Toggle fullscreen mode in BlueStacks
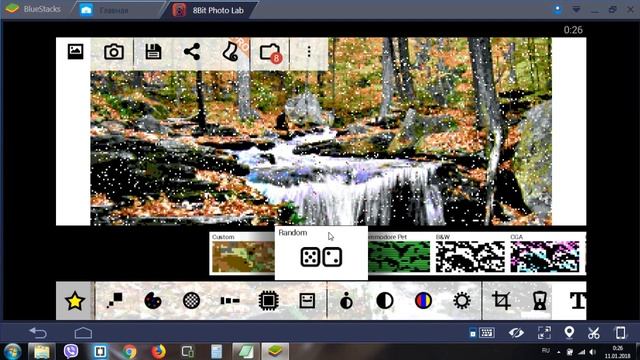 pos(544,333)
